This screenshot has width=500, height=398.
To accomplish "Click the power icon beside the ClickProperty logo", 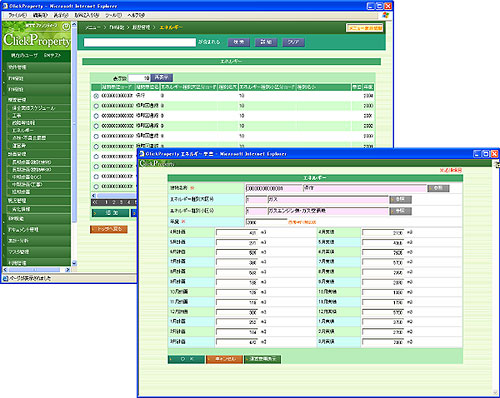I will pyautogui.click(x=66, y=26).
